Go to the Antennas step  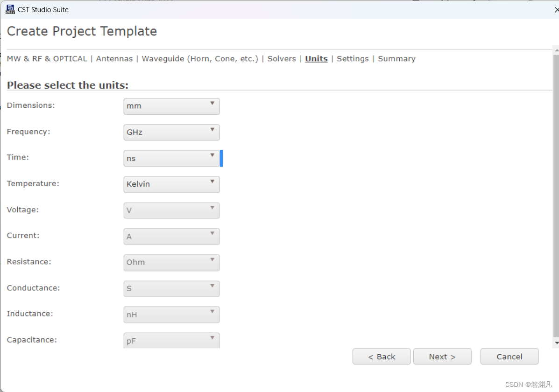pos(114,59)
